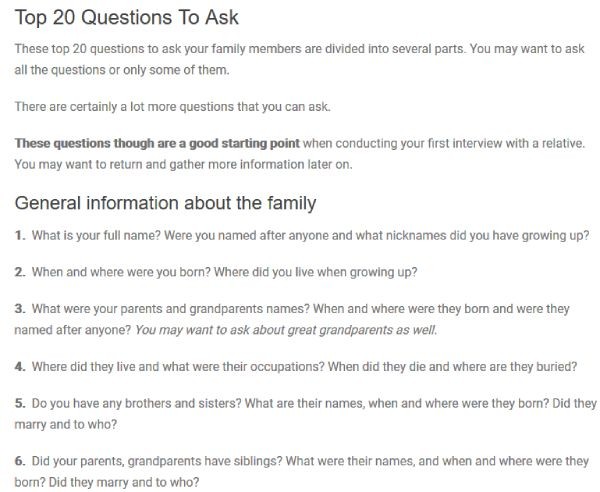Click the bold number '6.' list marker
Image resolution: width=600 pixels, height=492 pixels.
tap(20, 461)
